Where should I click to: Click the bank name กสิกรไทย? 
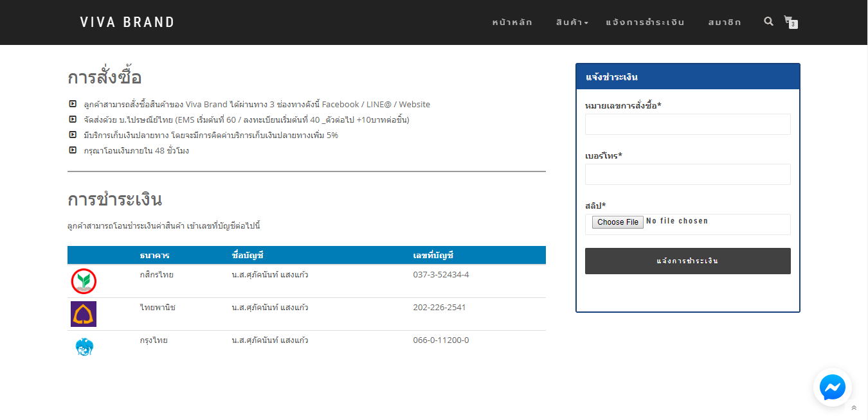tap(156, 275)
